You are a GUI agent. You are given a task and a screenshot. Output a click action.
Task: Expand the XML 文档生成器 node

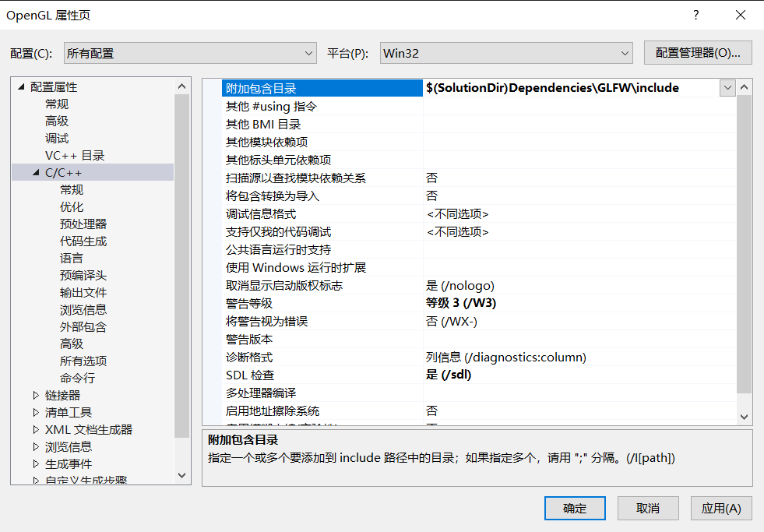click(x=36, y=430)
